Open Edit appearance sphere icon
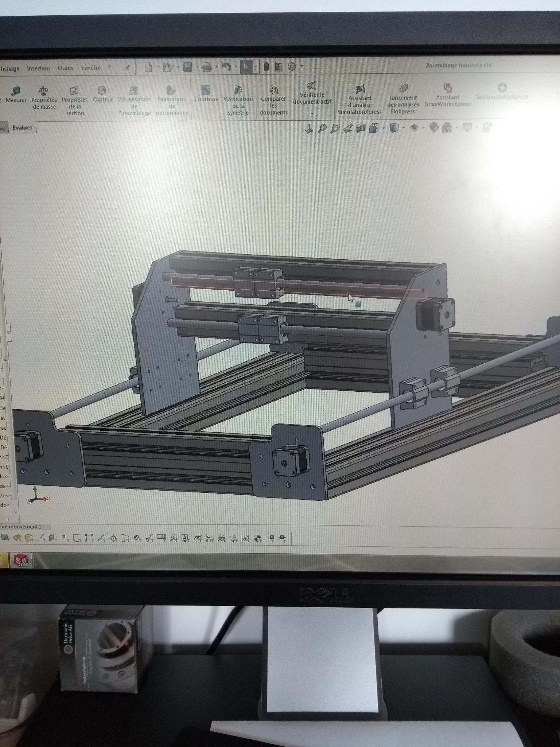 433,128
